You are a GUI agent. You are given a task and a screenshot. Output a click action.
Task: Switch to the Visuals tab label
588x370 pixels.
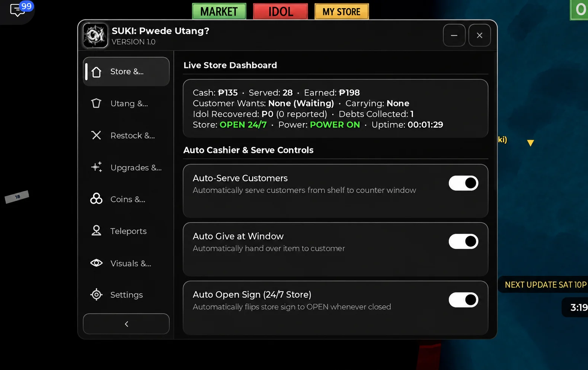pos(131,263)
